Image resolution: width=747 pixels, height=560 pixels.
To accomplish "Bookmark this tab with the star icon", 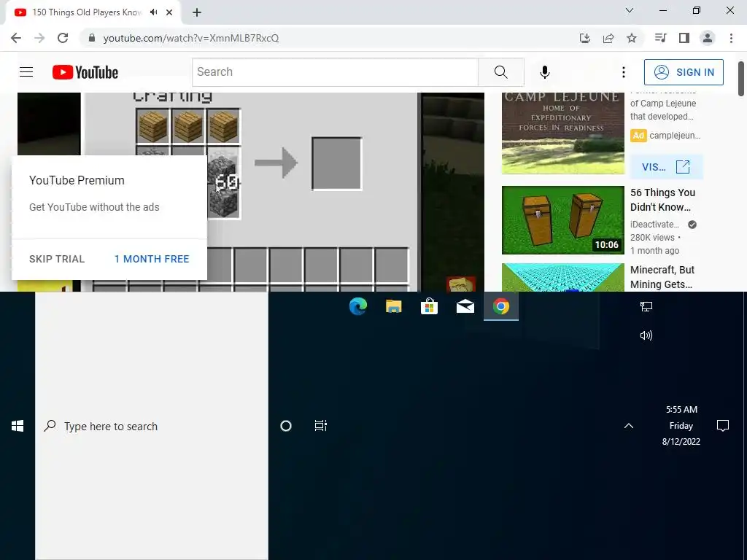I will [632, 38].
